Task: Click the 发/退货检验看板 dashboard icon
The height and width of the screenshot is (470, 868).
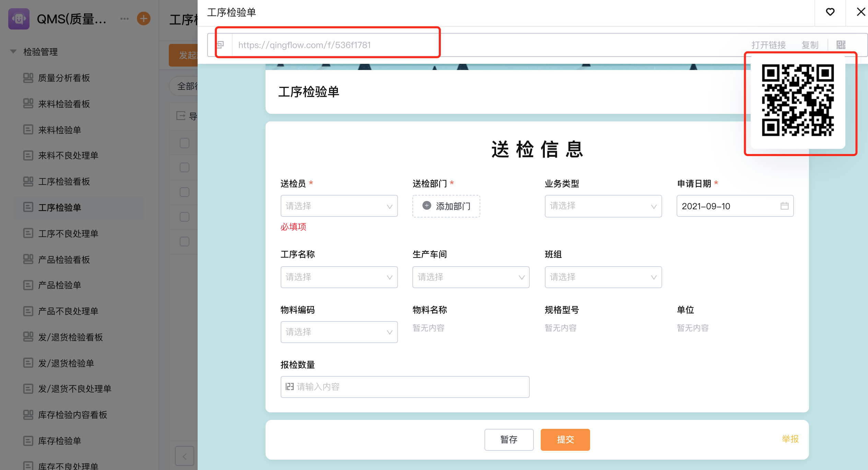Action: pyautogui.click(x=28, y=337)
